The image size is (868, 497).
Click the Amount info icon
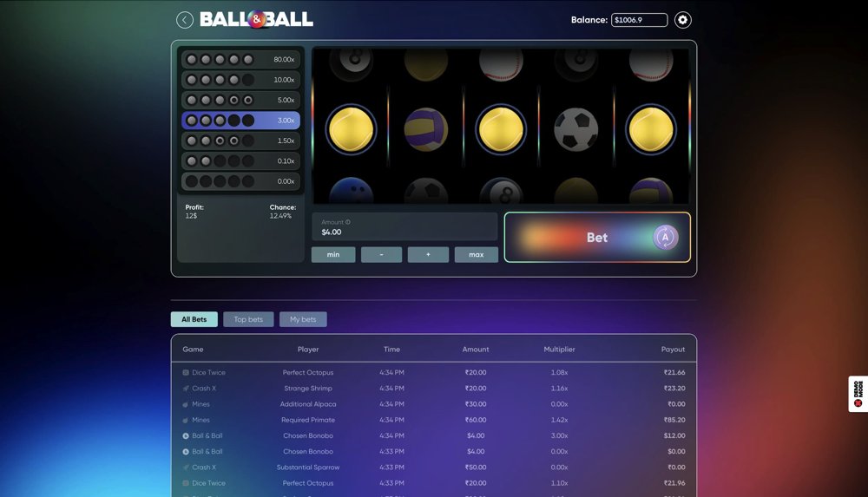[348, 222]
